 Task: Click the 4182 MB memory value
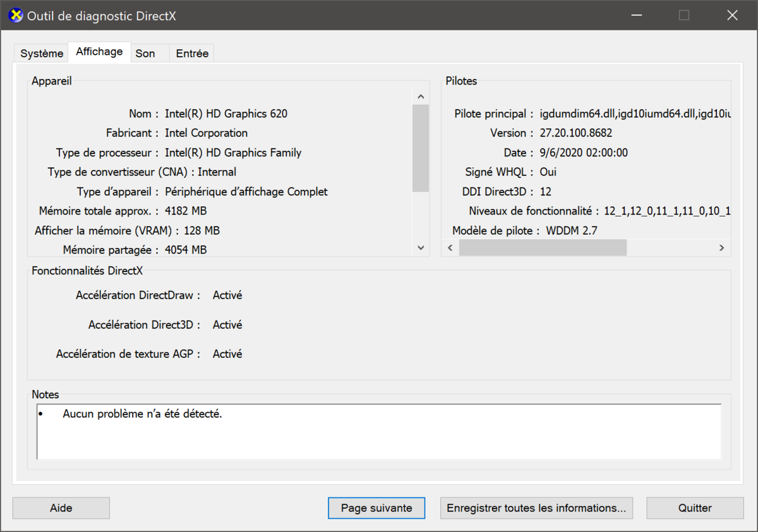click(x=186, y=211)
